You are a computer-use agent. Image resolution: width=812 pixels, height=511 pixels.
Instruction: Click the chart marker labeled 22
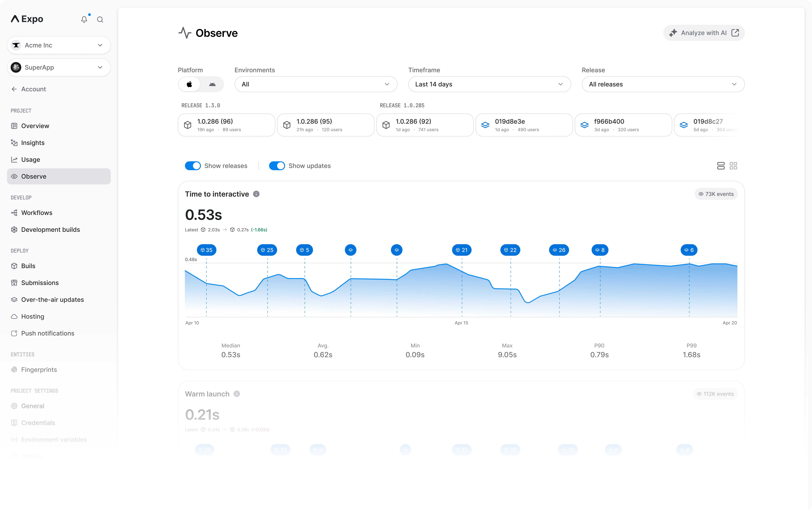coord(510,250)
